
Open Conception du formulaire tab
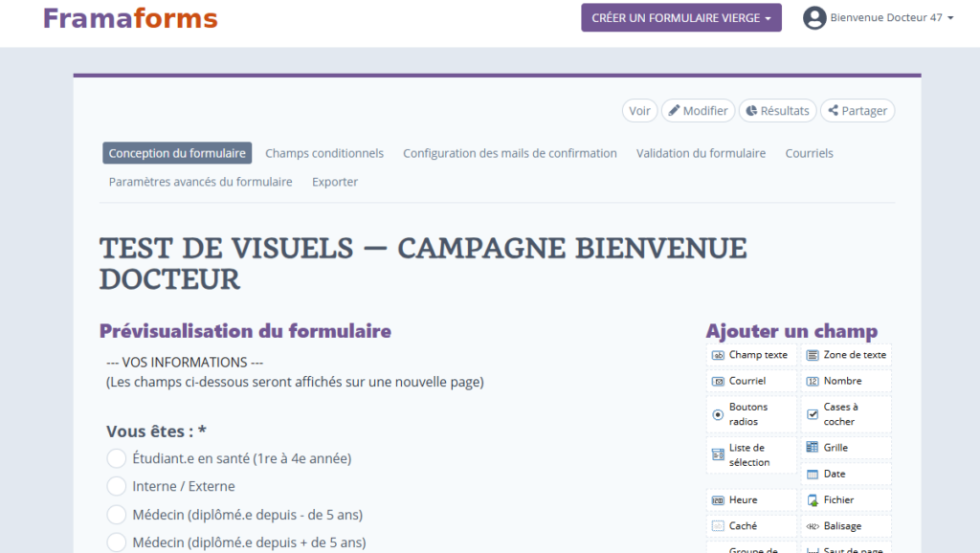coord(177,153)
